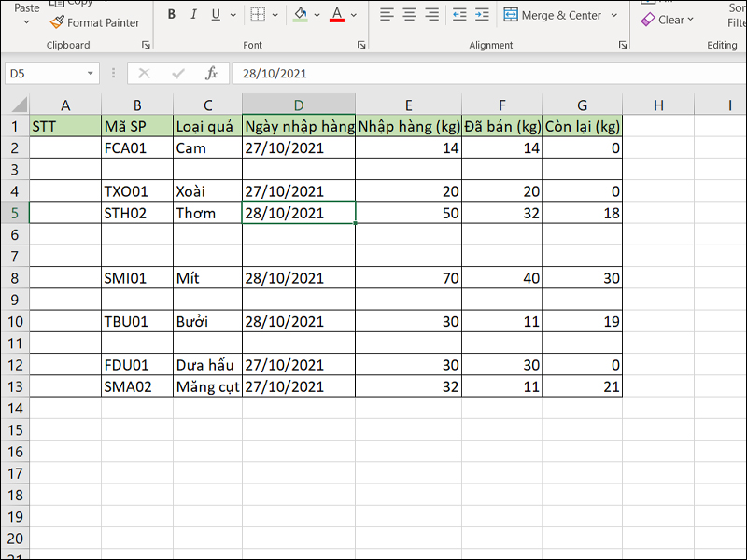The height and width of the screenshot is (560, 747).
Task: Select the row 8 header
Action: (14, 278)
